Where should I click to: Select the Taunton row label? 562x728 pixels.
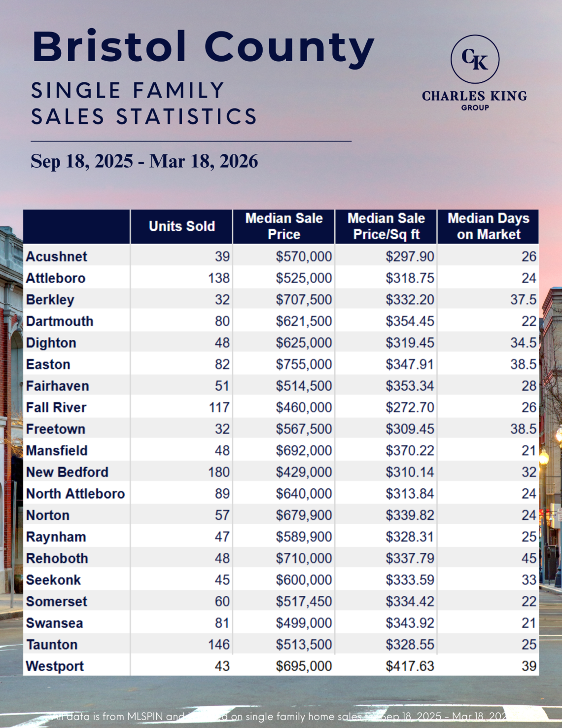coord(52,645)
